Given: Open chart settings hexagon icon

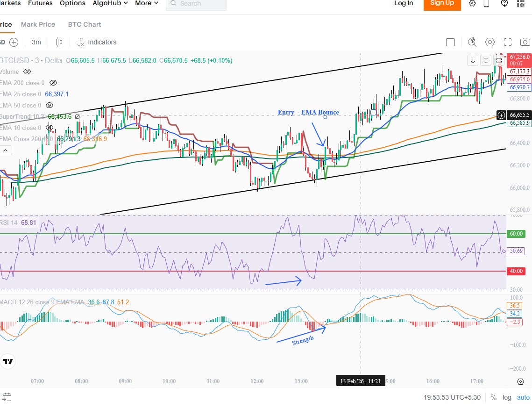Looking at the screenshot, I should (x=490, y=42).
